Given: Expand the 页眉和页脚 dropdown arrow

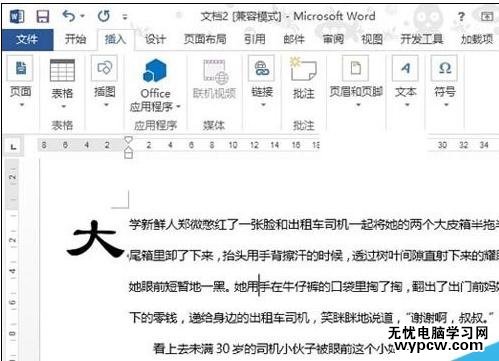Looking at the screenshot, I should point(358,105).
